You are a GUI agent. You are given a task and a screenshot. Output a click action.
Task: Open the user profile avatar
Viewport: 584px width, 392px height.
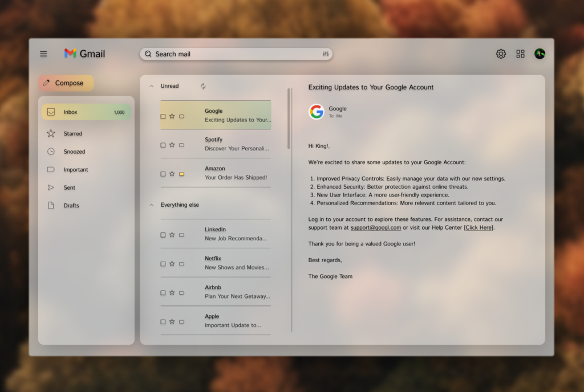[540, 54]
